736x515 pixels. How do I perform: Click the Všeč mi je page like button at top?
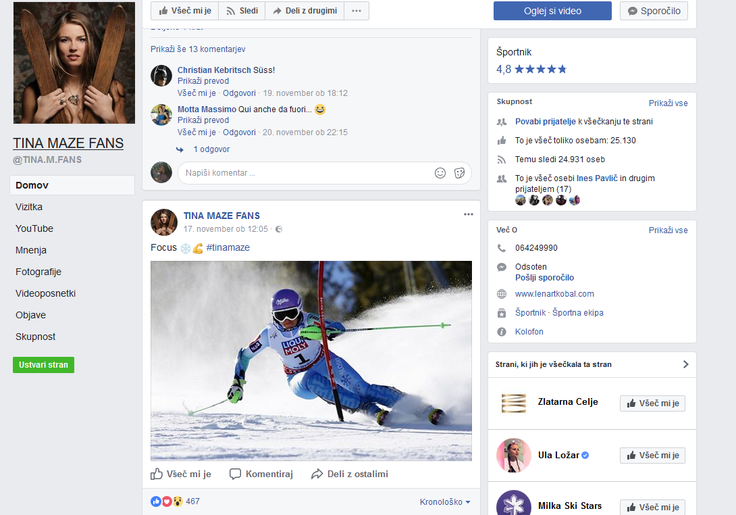tap(185, 11)
